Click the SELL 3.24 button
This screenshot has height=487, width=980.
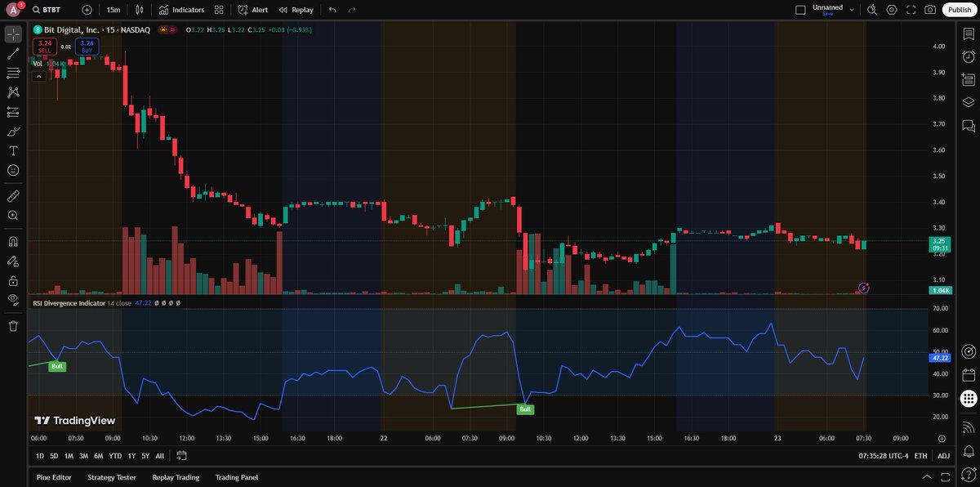pos(44,47)
